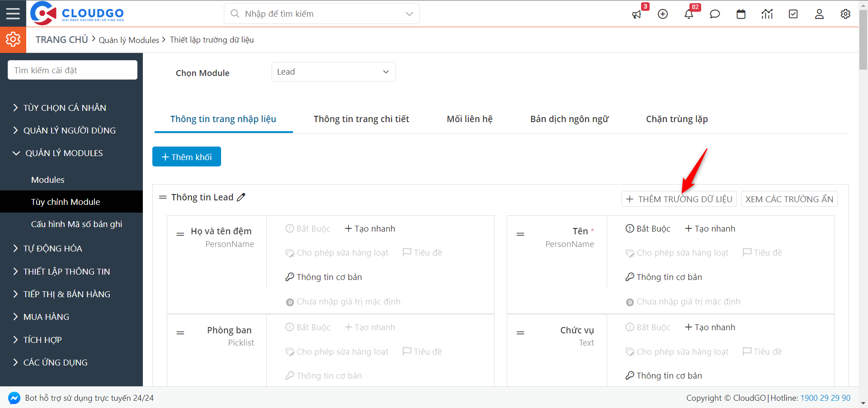Image resolution: width=868 pixels, height=408 pixels.
Task: Open the Messenger support bot icon
Action: click(x=14, y=398)
